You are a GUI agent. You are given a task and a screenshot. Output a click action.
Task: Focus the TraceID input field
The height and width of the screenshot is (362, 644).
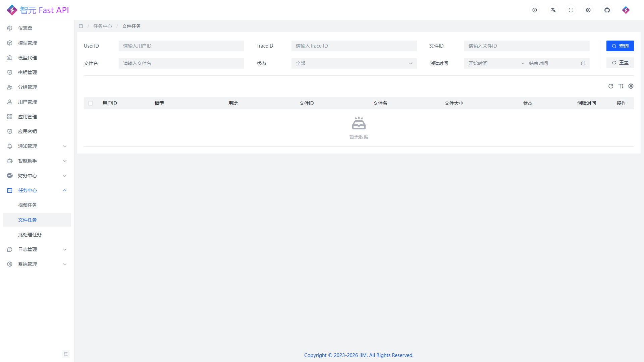354,46
